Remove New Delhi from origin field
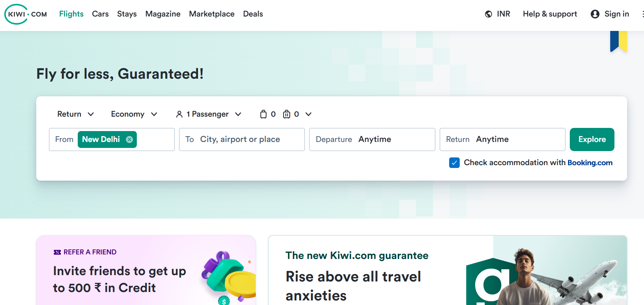Image resolution: width=644 pixels, height=305 pixels. tap(129, 139)
